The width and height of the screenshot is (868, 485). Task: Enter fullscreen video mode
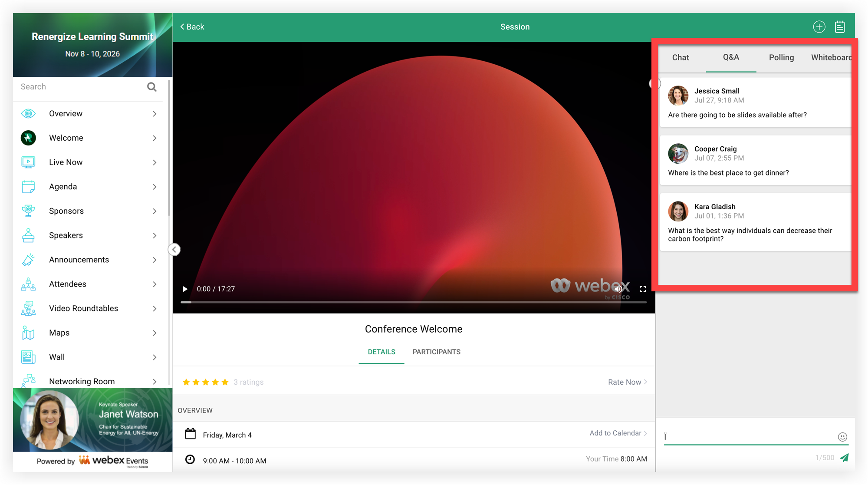point(643,289)
